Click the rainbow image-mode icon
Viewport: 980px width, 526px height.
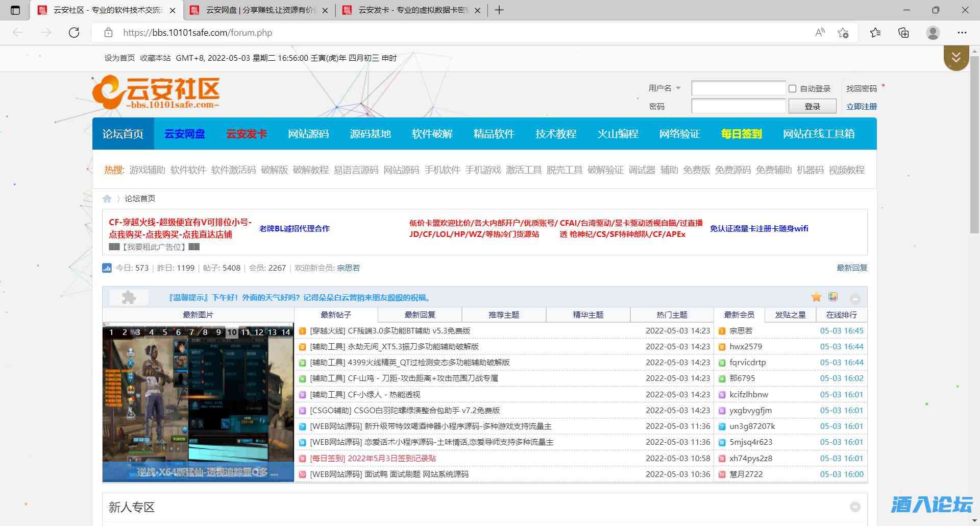(832, 297)
